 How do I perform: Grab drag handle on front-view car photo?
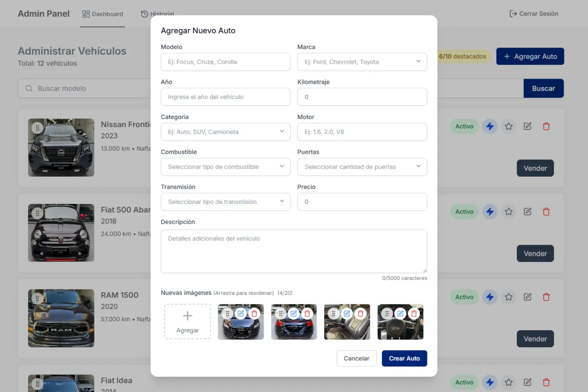[x=227, y=313]
